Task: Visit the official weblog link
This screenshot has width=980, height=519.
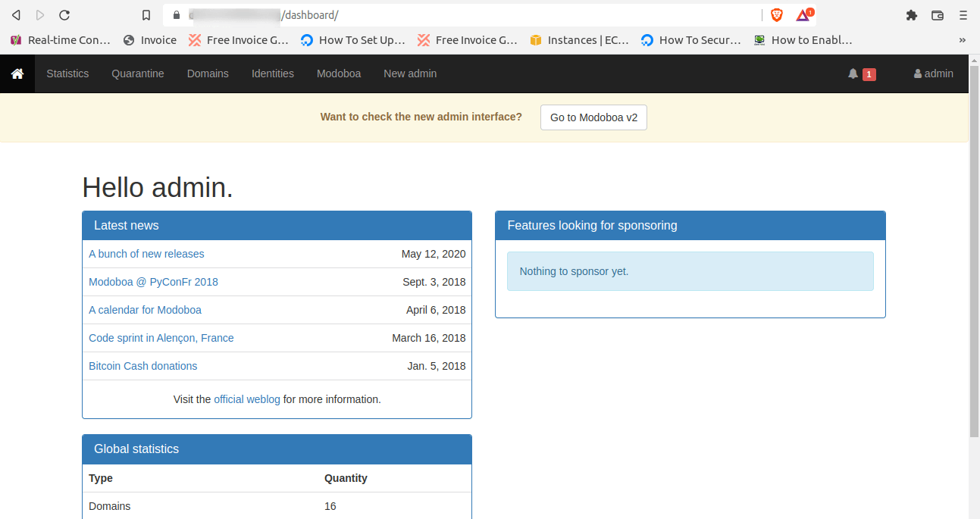Action: [x=247, y=399]
